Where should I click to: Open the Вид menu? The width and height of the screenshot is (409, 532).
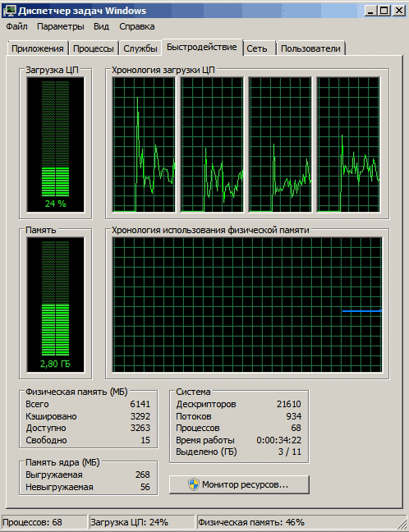[x=101, y=26]
